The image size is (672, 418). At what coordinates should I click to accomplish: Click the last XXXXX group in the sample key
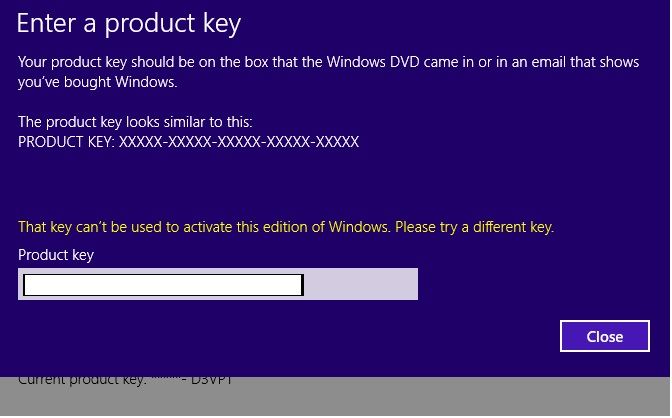(x=337, y=142)
